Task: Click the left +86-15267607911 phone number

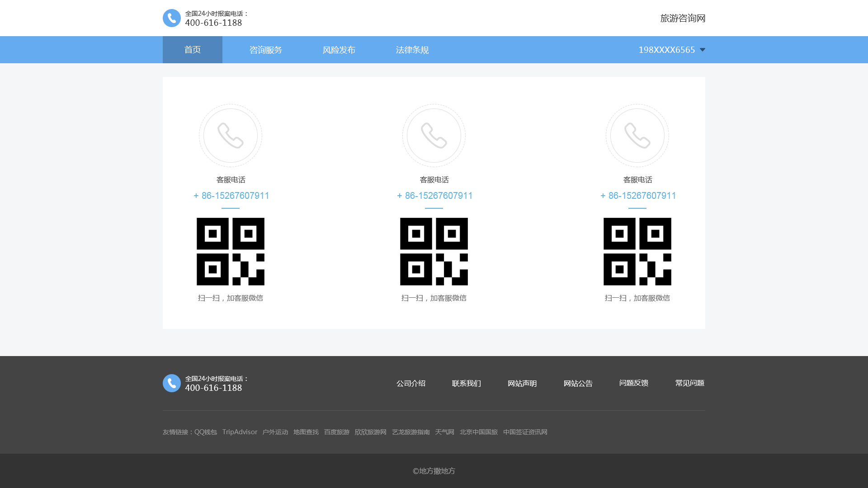Action: (231, 196)
